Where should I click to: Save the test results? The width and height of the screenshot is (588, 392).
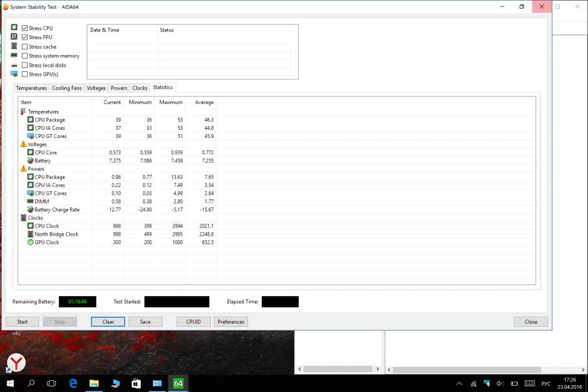click(145, 322)
